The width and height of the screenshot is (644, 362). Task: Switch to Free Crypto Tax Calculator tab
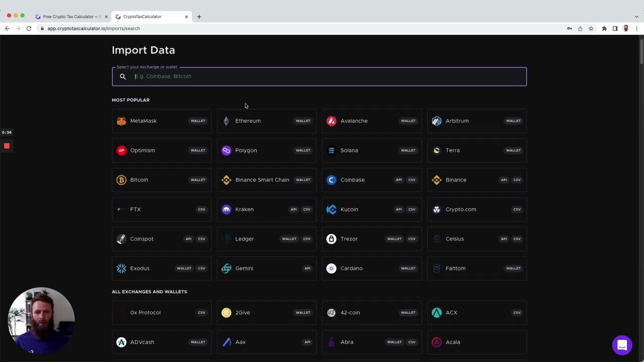coord(72,17)
